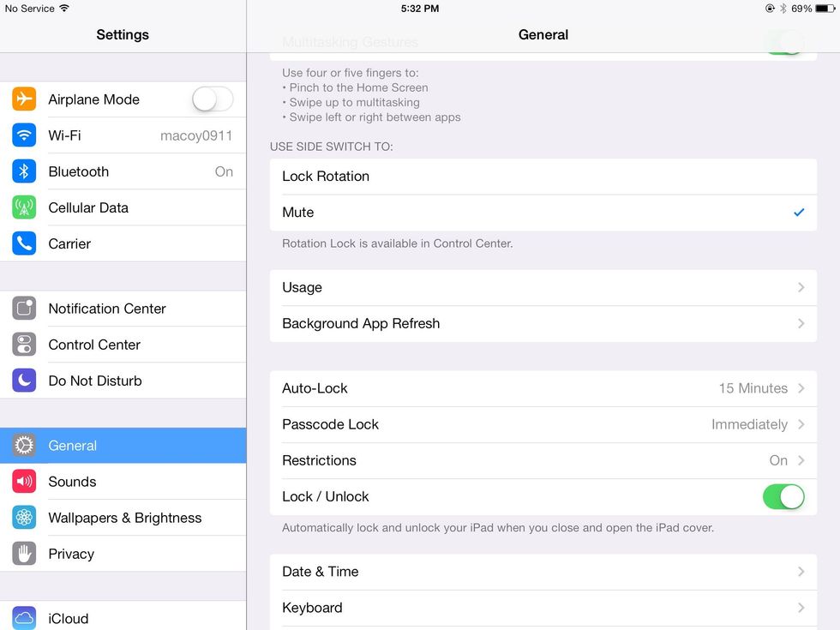Tap the Bluetooth icon in sidebar
Viewport: 840px width, 630px height.
pyautogui.click(x=24, y=171)
